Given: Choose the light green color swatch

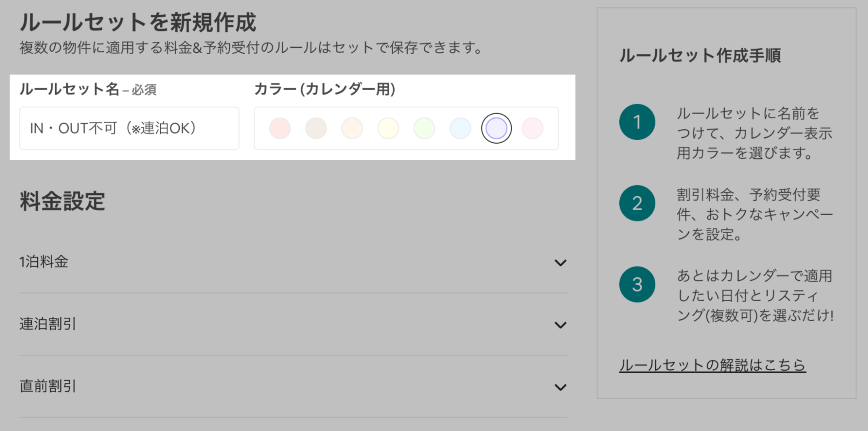Looking at the screenshot, I should point(424,128).
